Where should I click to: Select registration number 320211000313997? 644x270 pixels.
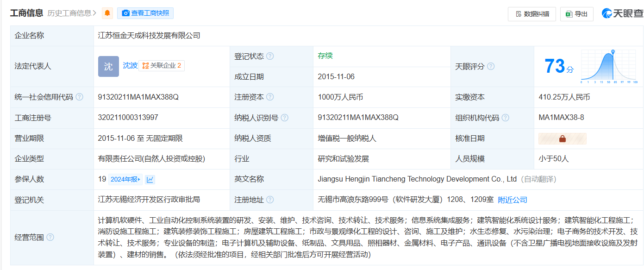(x=128, y=118)
